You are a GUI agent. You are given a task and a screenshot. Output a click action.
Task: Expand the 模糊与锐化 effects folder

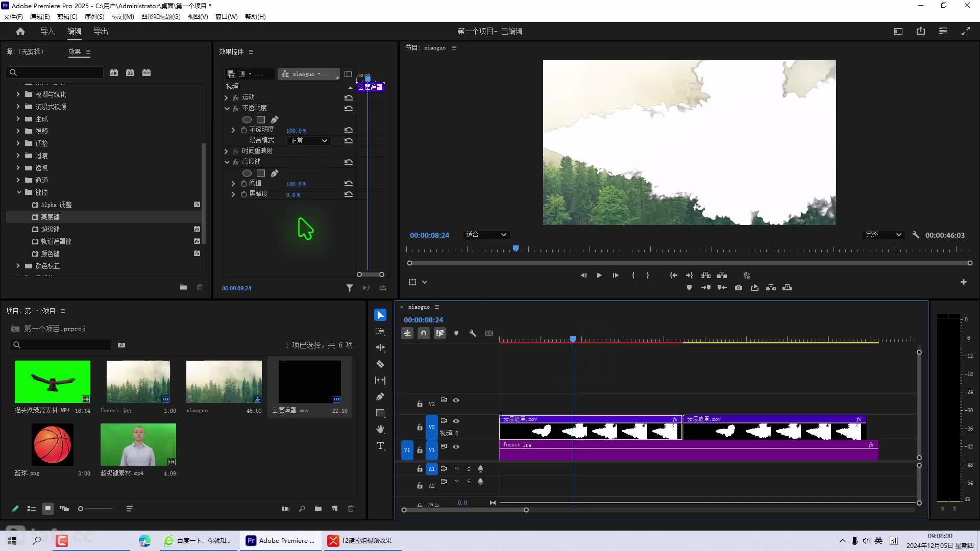click(18, 94)
